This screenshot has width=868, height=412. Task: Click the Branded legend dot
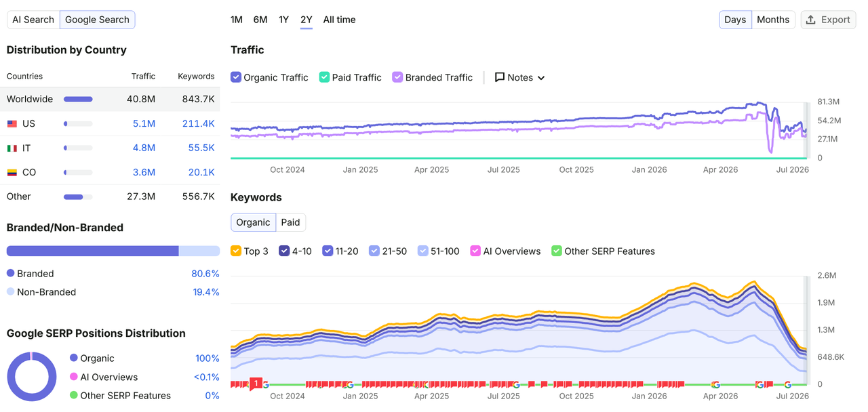pyautogui.click(x=10, y=274)
